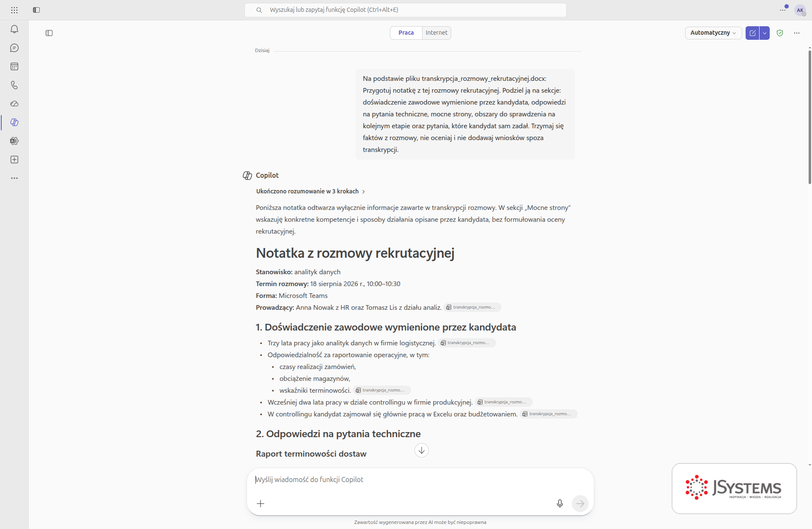Open the chat more options ellipsis
Screen dimensions: 812x529
797,33
